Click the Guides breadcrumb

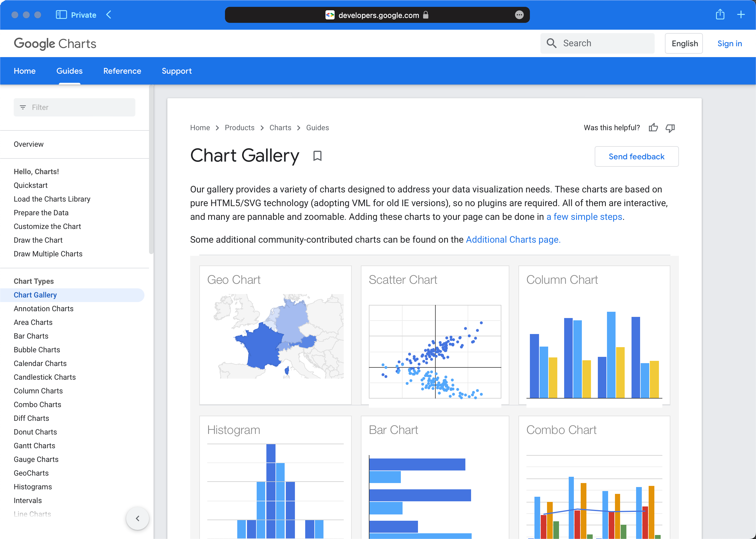click(317, 128)
